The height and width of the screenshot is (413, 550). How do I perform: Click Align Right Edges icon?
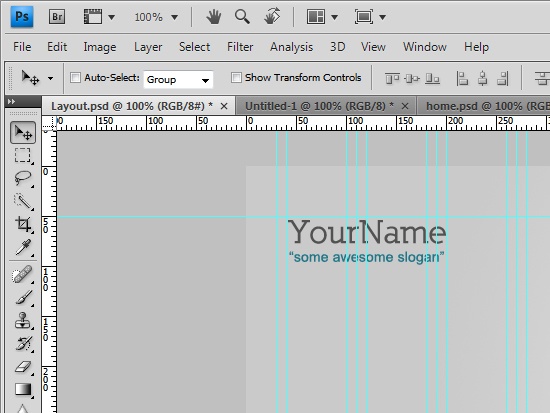point(503,78)
